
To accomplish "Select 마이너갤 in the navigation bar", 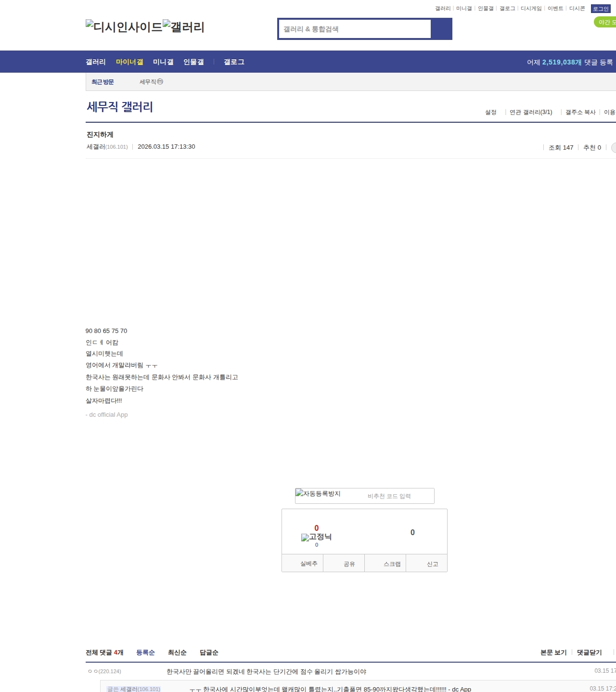I will (x=129, y=62).
